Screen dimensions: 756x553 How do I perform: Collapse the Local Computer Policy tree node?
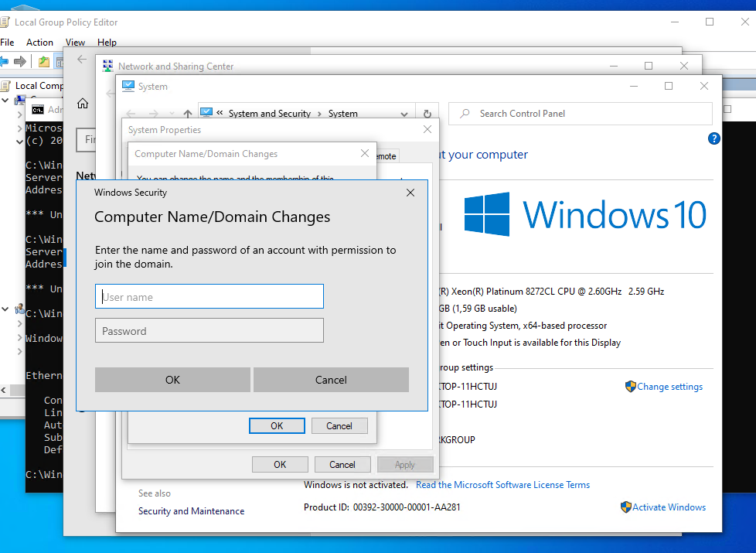click(x=5, y=99)
